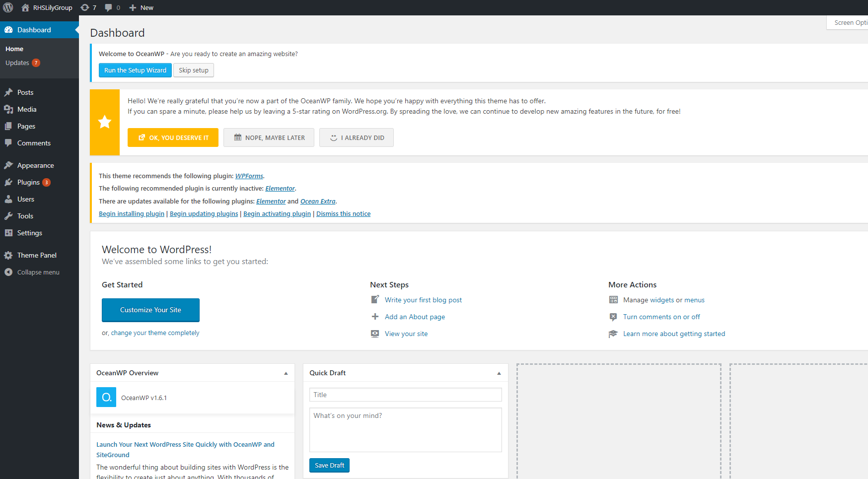The image size is (868, 479).
Task: Click the Skip setup button
Action: [194, 70]
